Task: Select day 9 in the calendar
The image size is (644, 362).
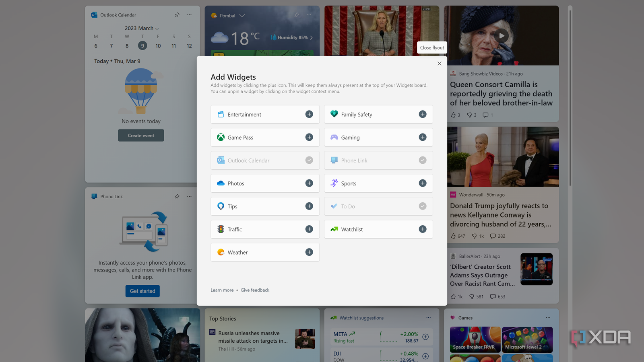Action: coord(142,46)
